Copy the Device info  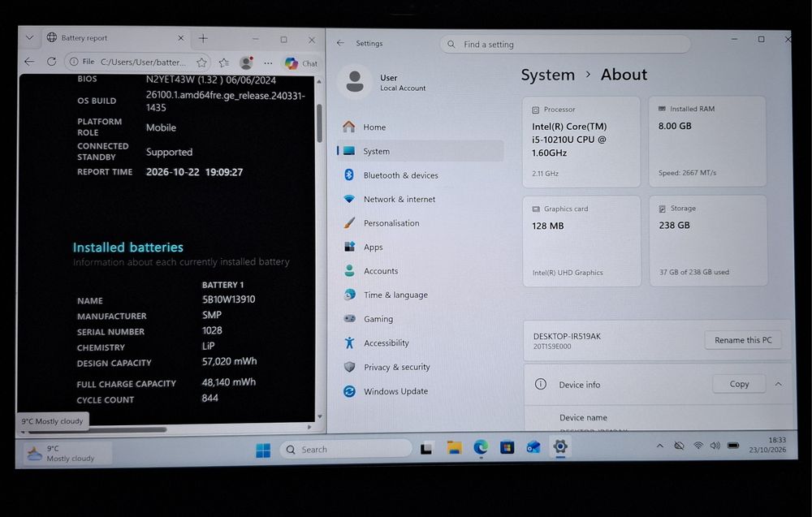pos(739,384)
